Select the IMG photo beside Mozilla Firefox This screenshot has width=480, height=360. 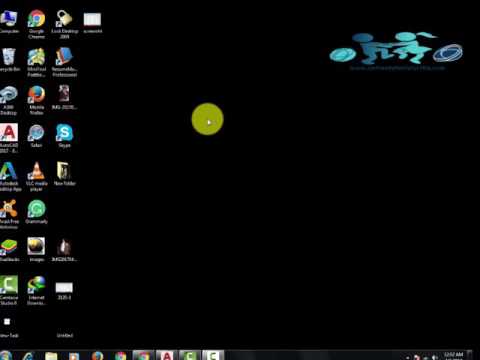tap(64, 97)
